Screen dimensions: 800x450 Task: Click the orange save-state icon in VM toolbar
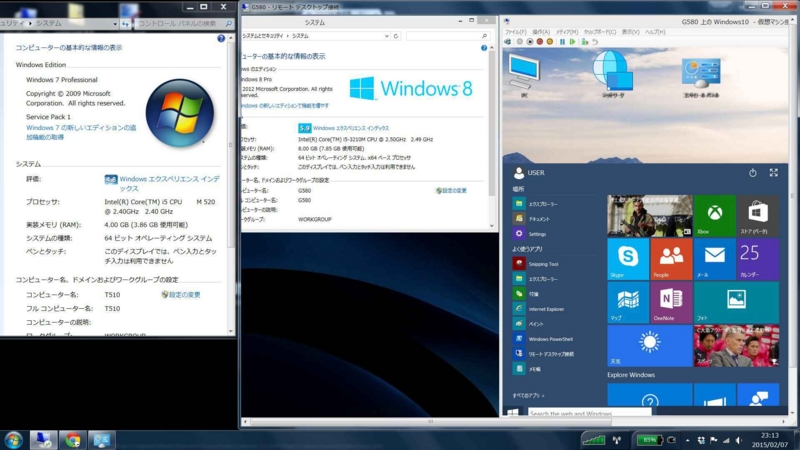coord(549,42)
